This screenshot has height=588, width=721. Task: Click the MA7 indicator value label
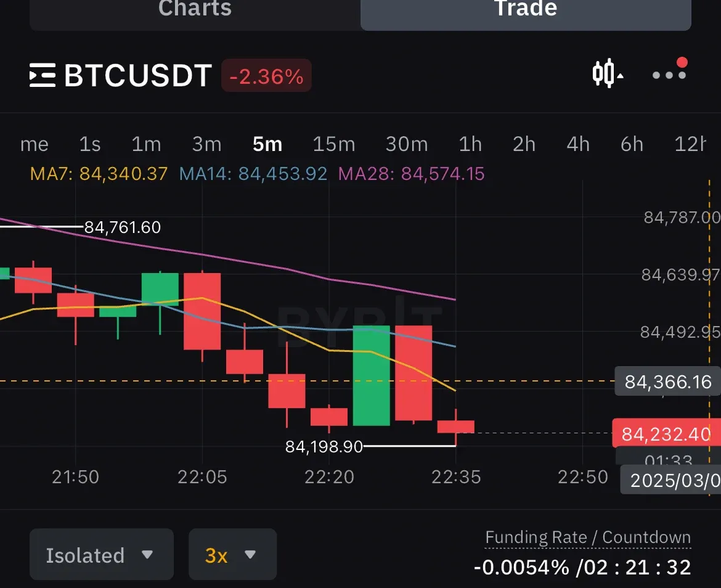point(99,174)
